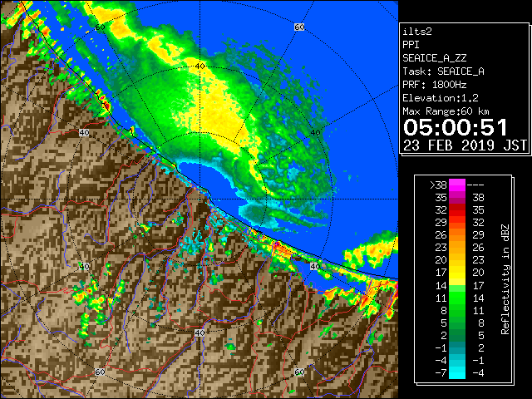Click the 05:00:51 timestamp
The height and width of the screenshot is (399, 532).
(456, 127)
